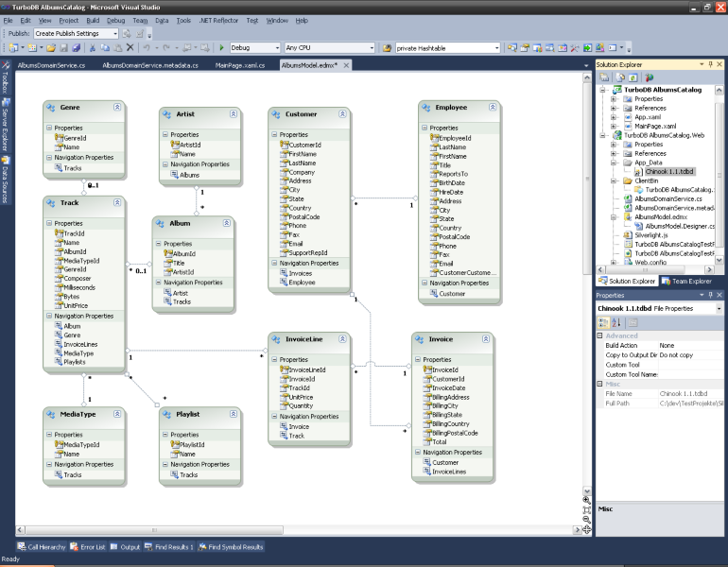The image size is (728, 567).
Task: Collapse the Invoice entity box
Action: pos(485,339)
